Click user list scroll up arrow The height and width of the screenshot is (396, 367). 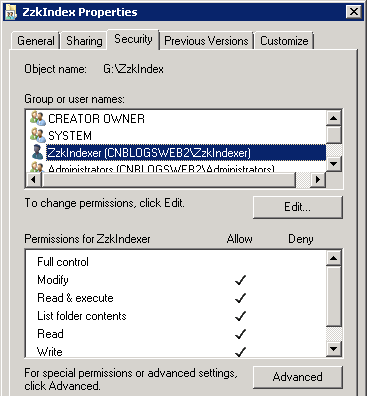point(334,118)
